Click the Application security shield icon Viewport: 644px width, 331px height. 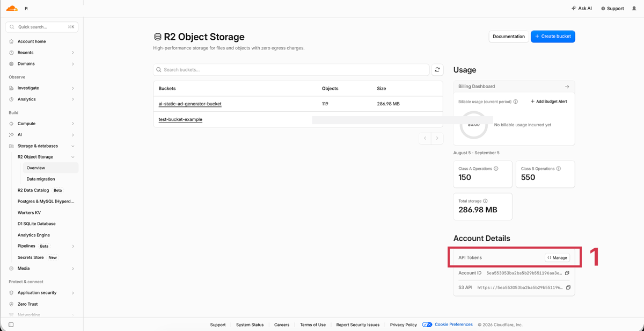pyautogui.click(x=11, y=293)
